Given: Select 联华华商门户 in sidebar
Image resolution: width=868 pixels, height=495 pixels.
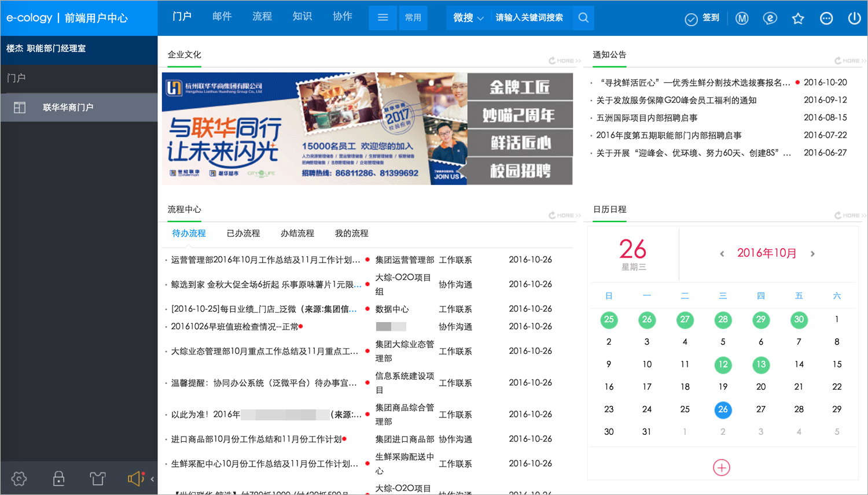Looking at the screenshot, I should pyautogui.click(x=79, y=108).
